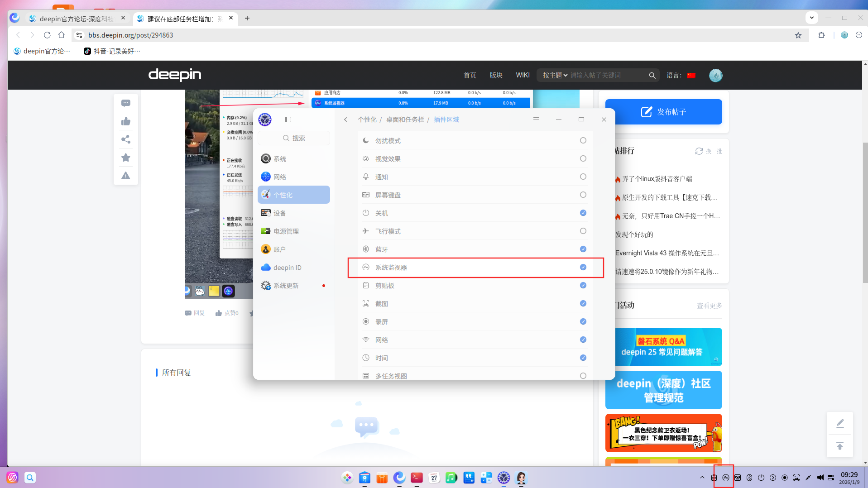
Task: Uncheck the 系统监视器 plugin option
Action: (583, 268)
